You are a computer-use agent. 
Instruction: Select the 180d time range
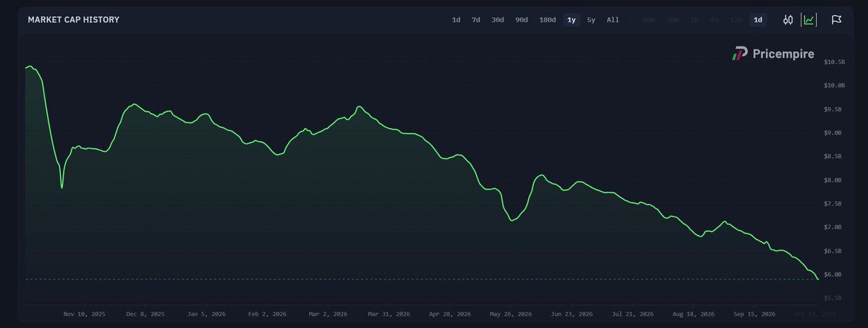548,20
